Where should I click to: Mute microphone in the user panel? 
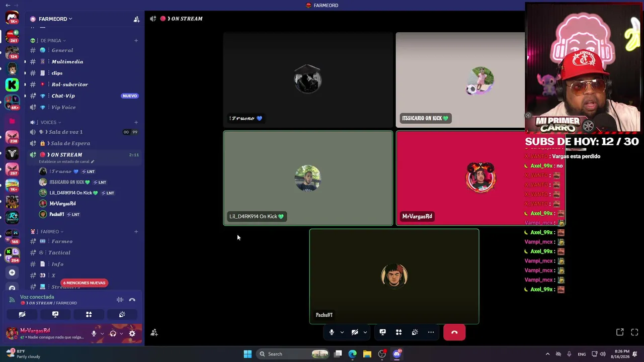94,334
